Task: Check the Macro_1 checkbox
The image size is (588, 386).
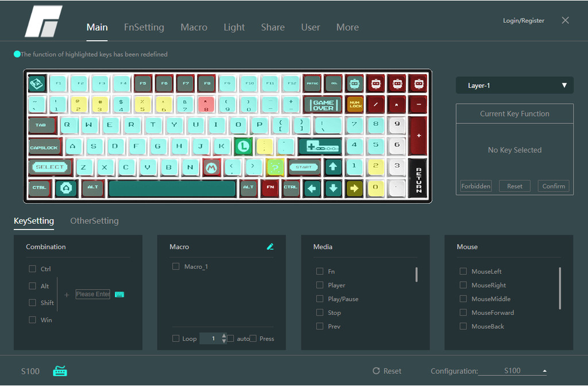Action: click(x=176, y=266)
